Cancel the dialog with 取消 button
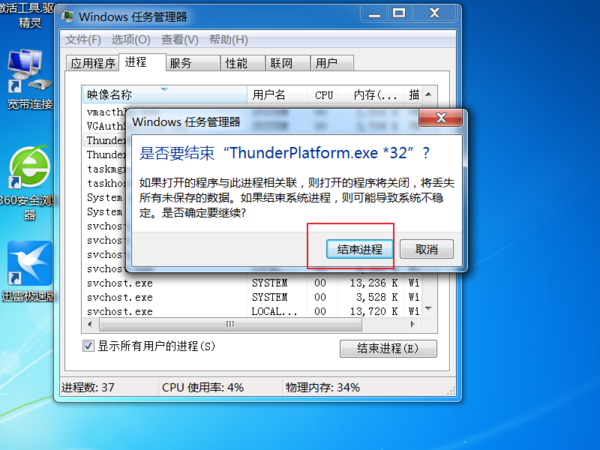The height and width of the screenshot is (450, 600). point(427,249)
